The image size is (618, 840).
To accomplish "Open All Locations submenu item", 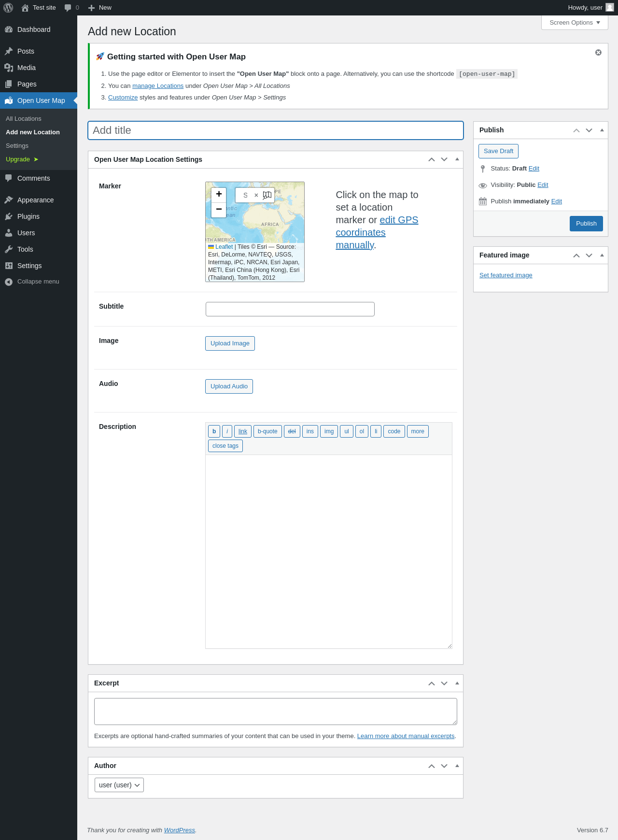I will click(24, 119).
